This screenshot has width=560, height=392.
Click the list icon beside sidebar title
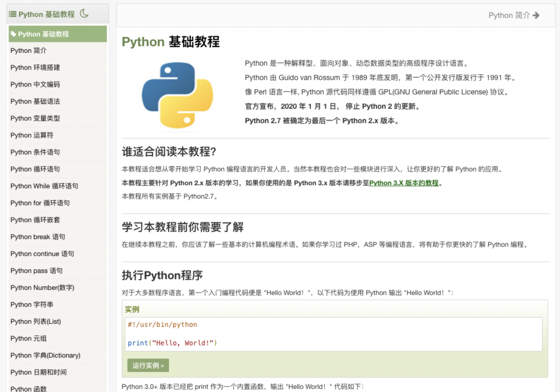tap(13, 14)
